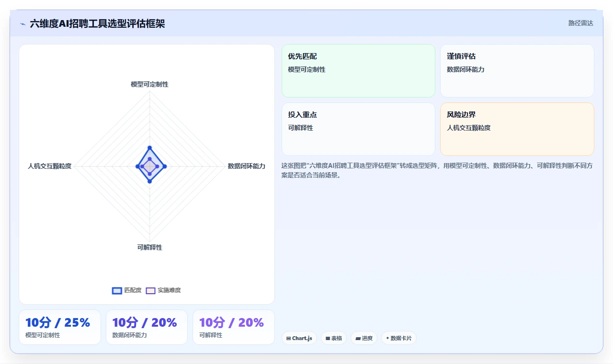Screen dimensions: 613x364
Task: Toggle the 实施难度 legend entry
Action: (163, 290)
